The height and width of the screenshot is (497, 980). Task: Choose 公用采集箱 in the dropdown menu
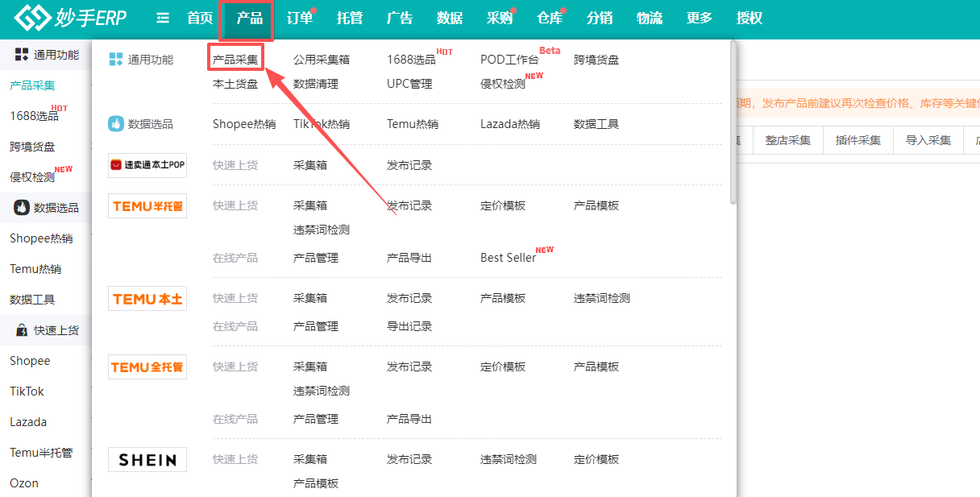pyautogui.click(x=322, y=60)
